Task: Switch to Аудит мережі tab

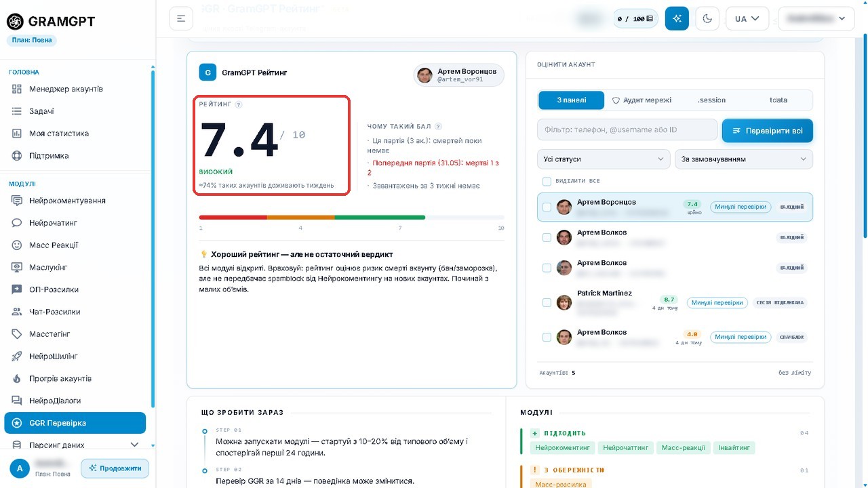Action: pyautogui.click(x=641, y=100)
